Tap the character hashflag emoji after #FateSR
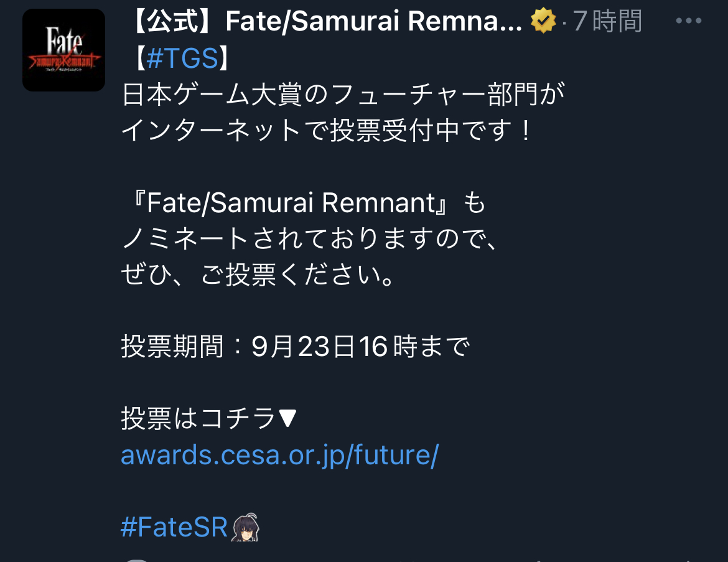 (245, 527)
